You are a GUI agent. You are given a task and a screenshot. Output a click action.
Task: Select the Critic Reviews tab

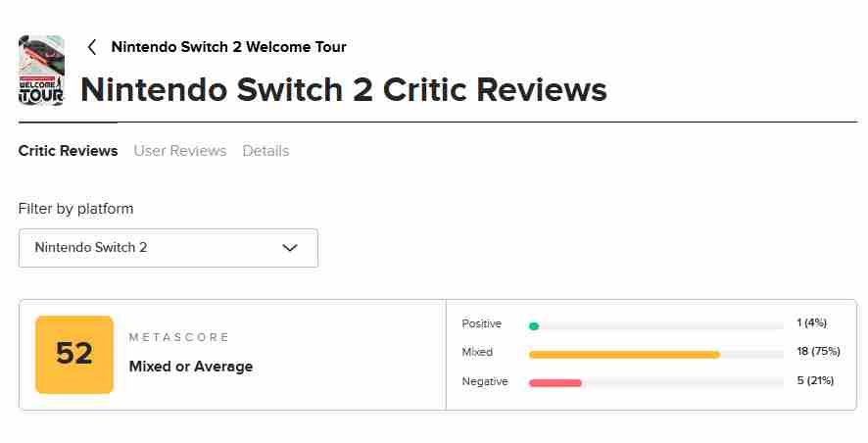point(69,151)
